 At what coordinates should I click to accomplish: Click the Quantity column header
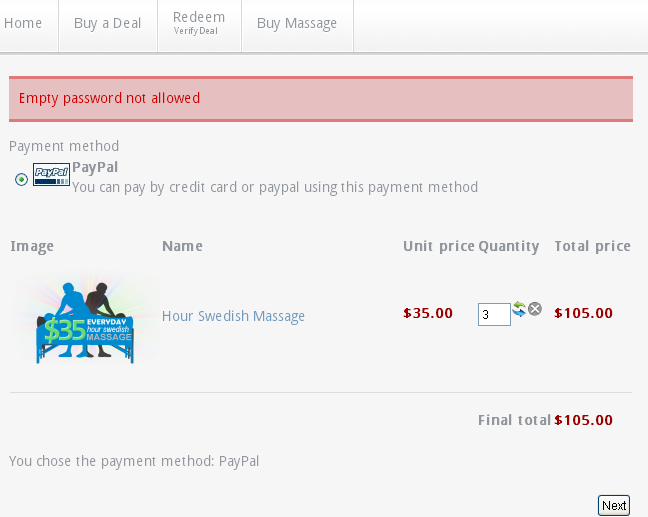point(508,246)
